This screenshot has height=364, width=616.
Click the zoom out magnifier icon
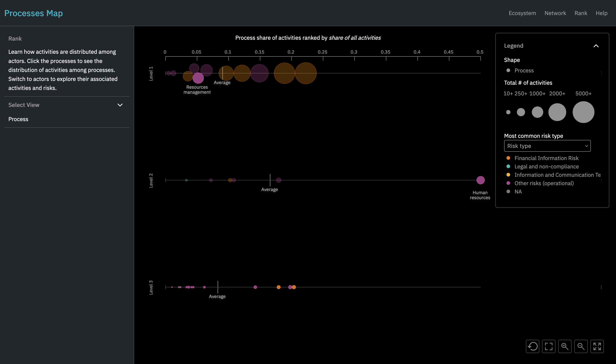(581, 346)
